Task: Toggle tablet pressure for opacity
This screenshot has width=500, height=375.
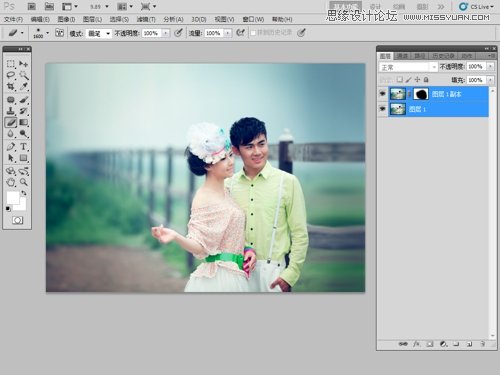Action: 178,33
